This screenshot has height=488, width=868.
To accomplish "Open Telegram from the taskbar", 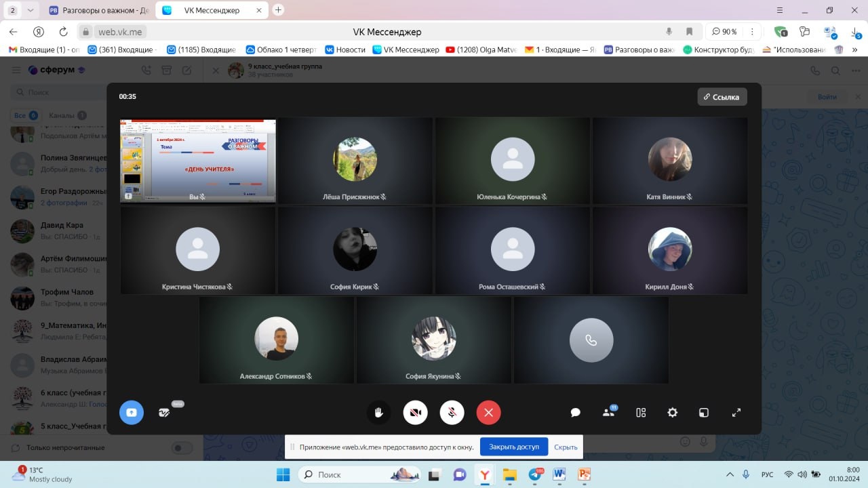I will tap(534, 474).
